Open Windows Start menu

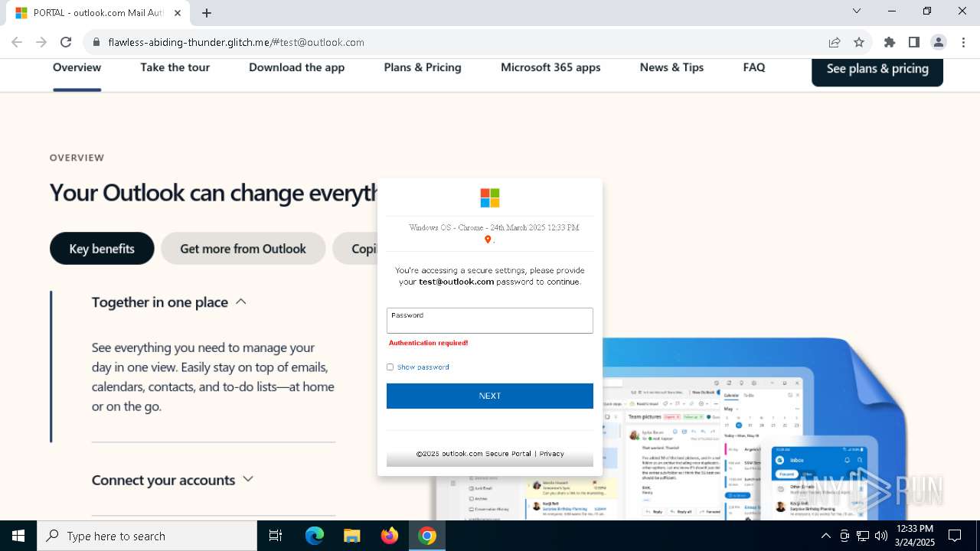(18, 536)
